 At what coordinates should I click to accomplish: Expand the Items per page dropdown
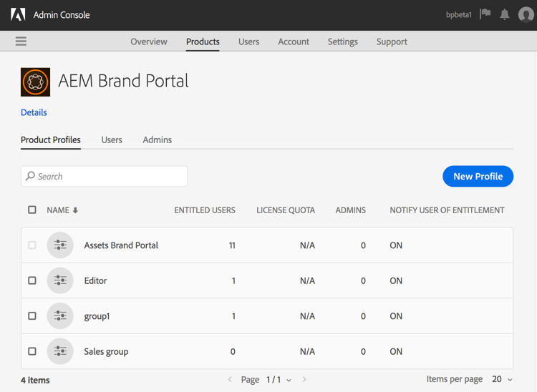[x=502, y=379]
